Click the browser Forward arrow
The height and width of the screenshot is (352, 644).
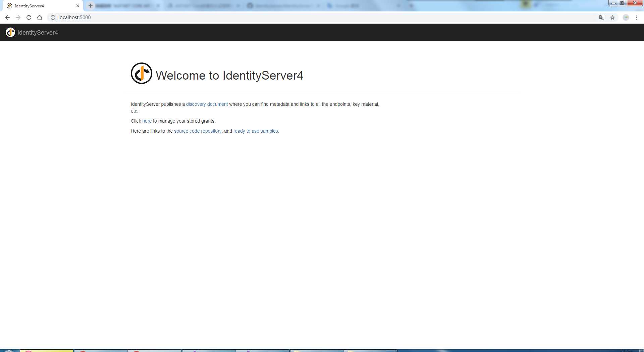[18, 17]
